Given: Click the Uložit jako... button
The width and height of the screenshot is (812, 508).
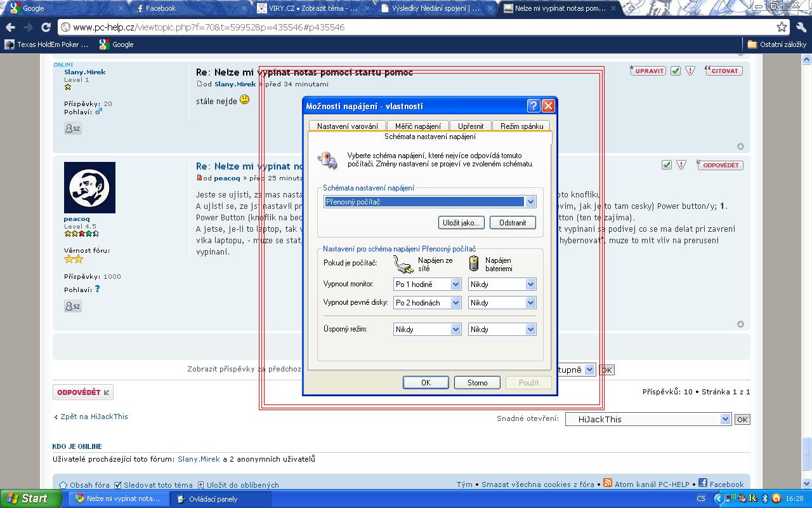Looking at the screenshot, I should coord(461,222).
